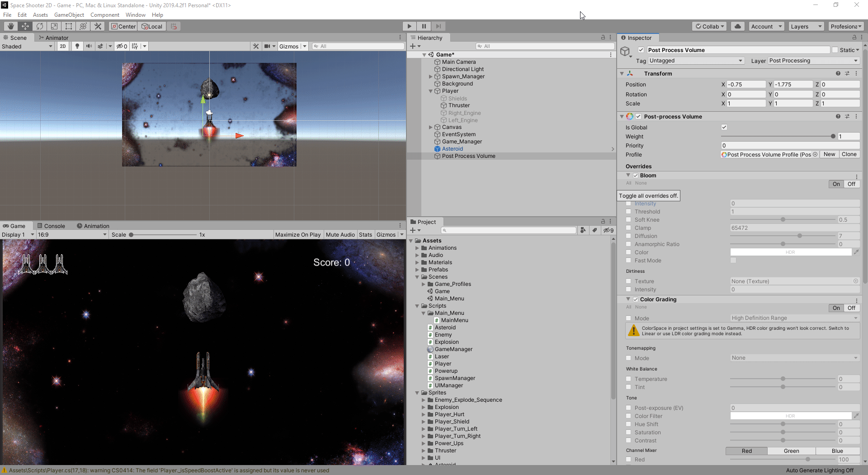Toggle Scene view audio
Image resolution: width=868 pixels, height=475 pixels.
[89, 46]
